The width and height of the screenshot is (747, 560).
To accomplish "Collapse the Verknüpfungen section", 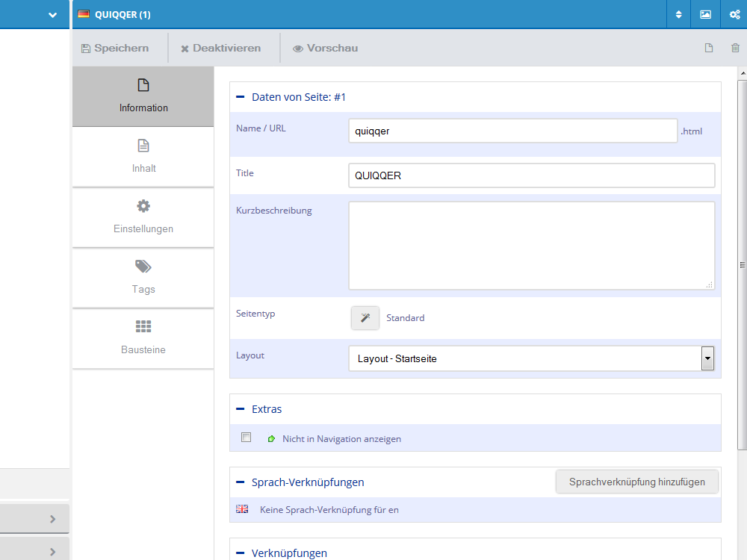I will [x=241, y=553].
